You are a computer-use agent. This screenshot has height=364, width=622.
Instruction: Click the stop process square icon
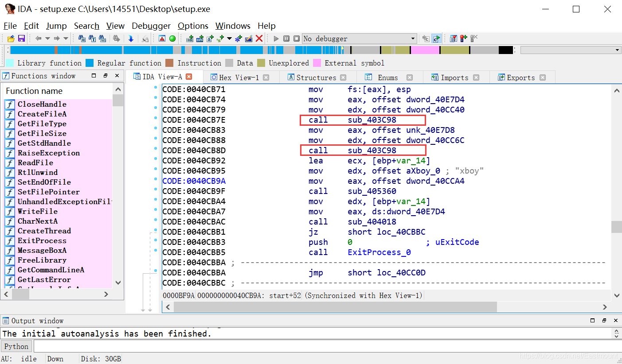coord(297,39)
